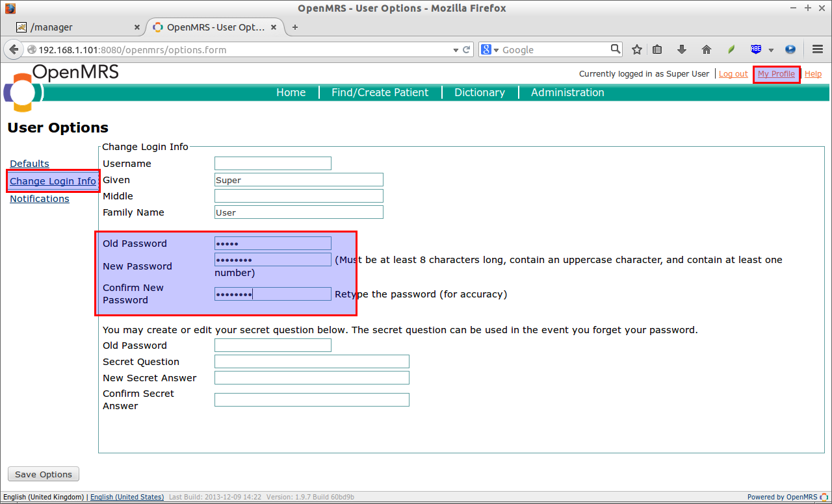The image size is (832, 504).
Task: Click the secret question Old Password field
Action: tap(273, 346)
